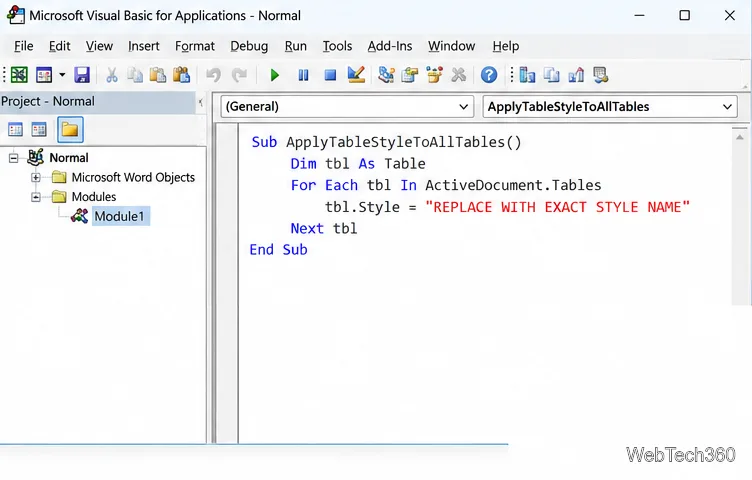
Task: Click the View Object icon in Project pane
Action: coord(39,129)
